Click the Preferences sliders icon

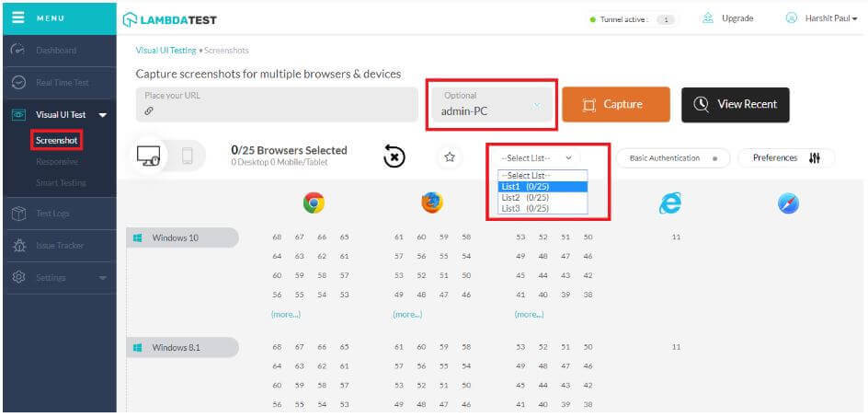(x=815, y=158)
